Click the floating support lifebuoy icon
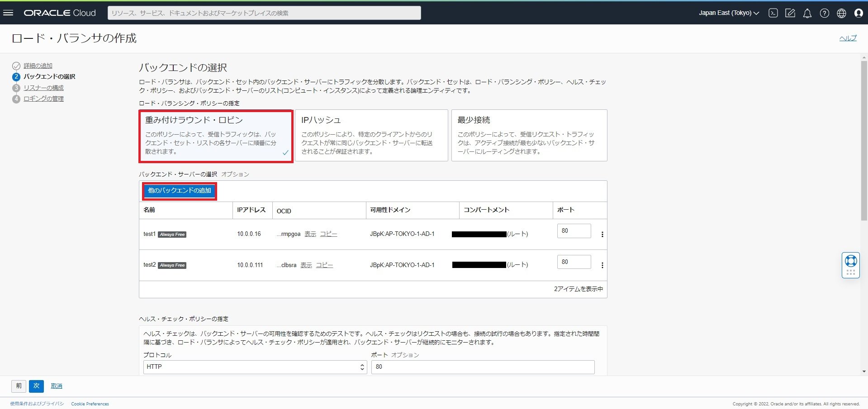The image size is (868, 409). 850,261
